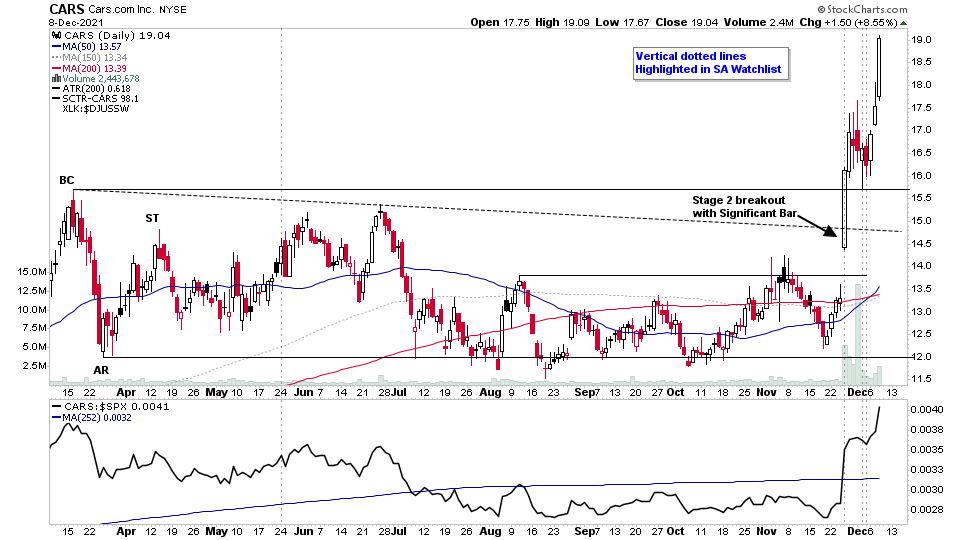Select the CARS:$SPX 0.0041 legend entry
Viewport: 960px width, 540px height.
coord(116,407)
